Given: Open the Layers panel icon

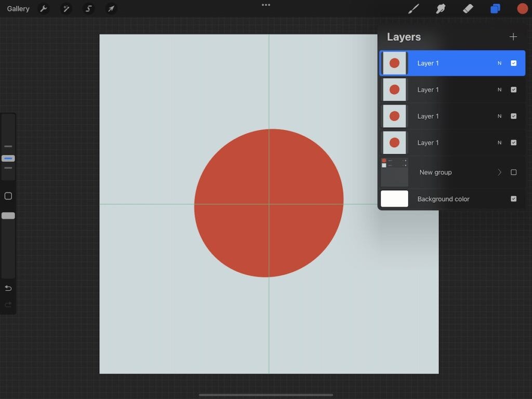Looking at the screenshot, I should 495,8.
